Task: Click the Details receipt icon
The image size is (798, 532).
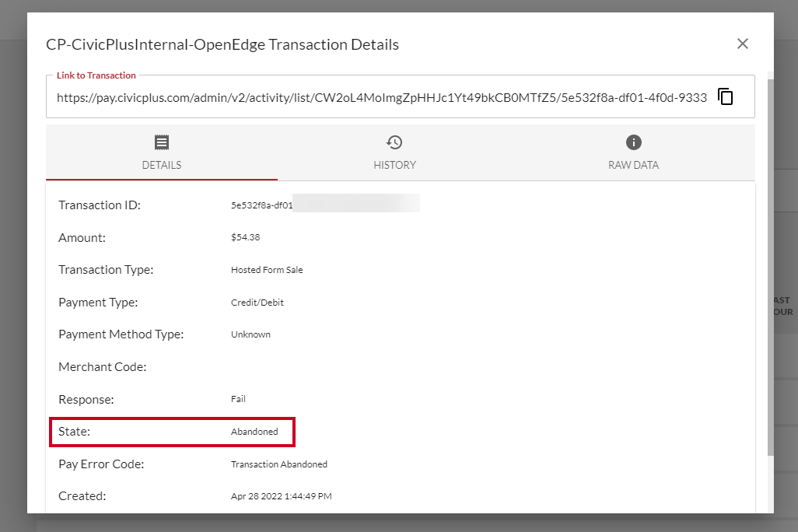Action: pos(162,142)
